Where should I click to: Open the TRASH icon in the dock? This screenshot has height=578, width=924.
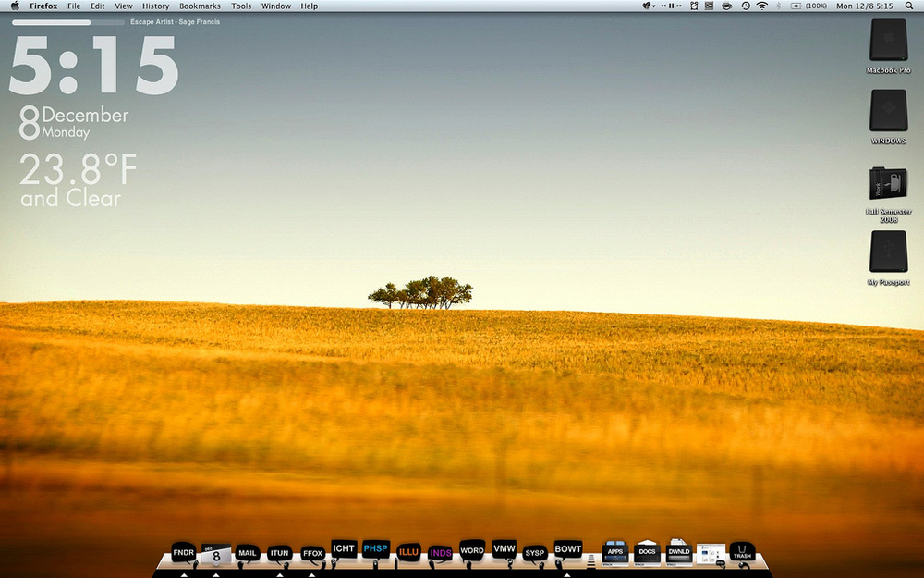742,552
